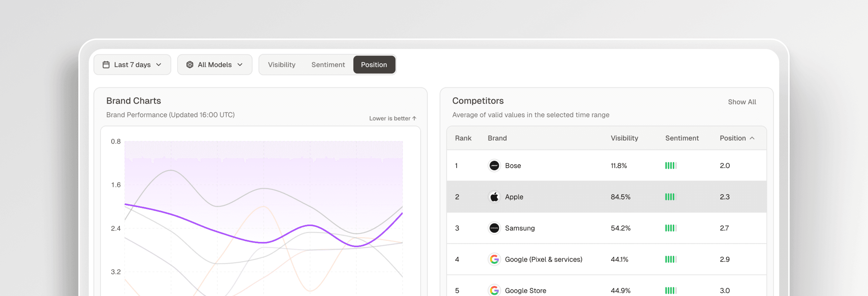Image resolution: width=868 pixels, height=296 pixels.
Task: Select the highlighted Apple row
Action: [606, 197]
